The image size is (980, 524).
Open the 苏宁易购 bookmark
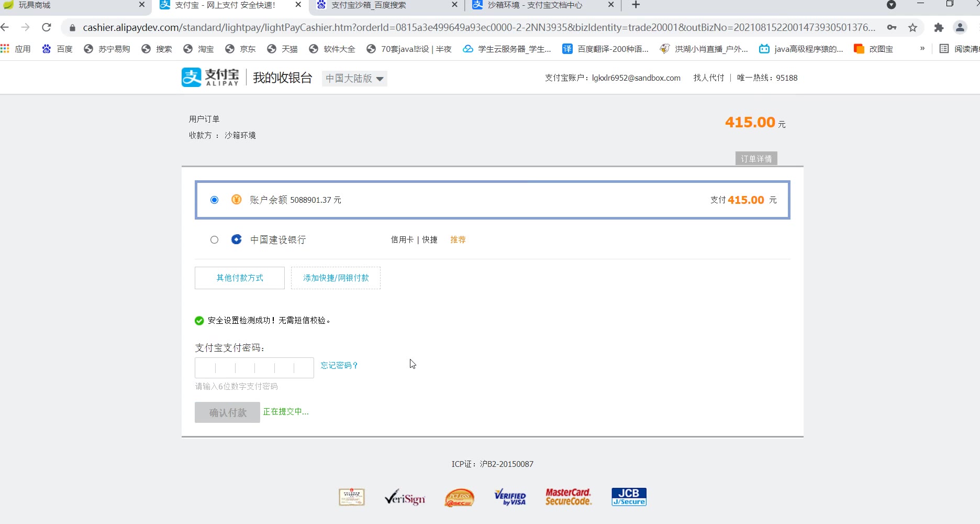tap(107, 49)
